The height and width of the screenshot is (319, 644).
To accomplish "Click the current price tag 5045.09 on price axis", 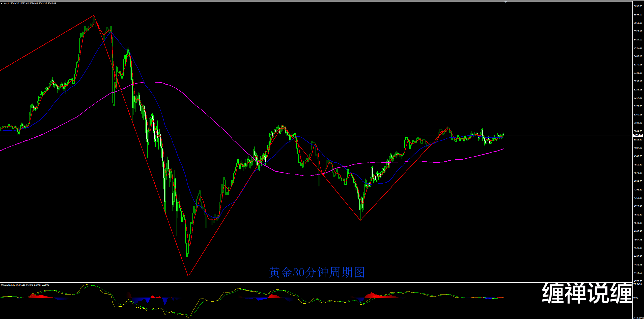I will (638, 135).
